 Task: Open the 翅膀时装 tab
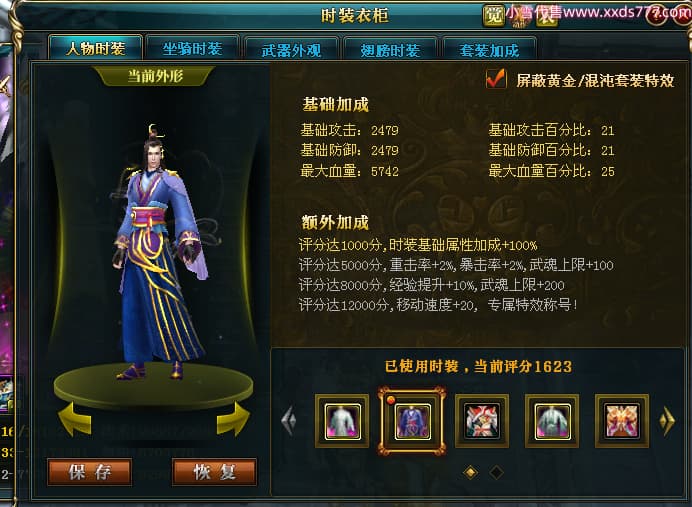coord(390,49)
